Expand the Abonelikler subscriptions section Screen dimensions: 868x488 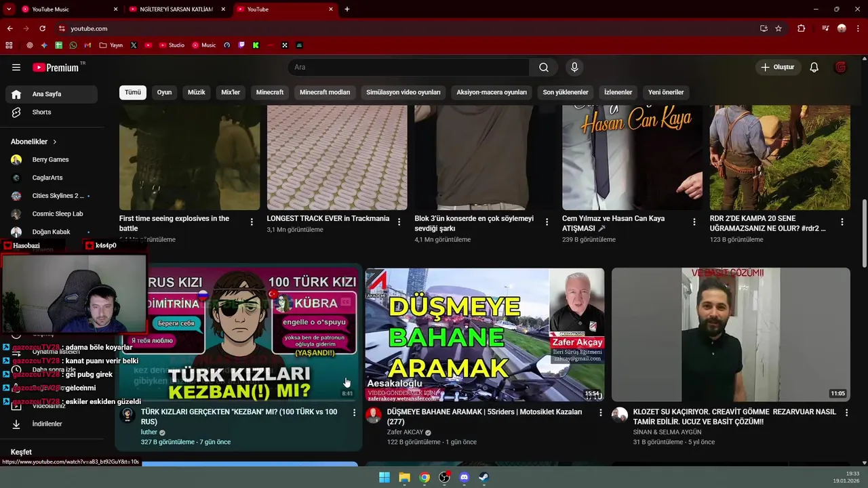(x=34, y=142)
